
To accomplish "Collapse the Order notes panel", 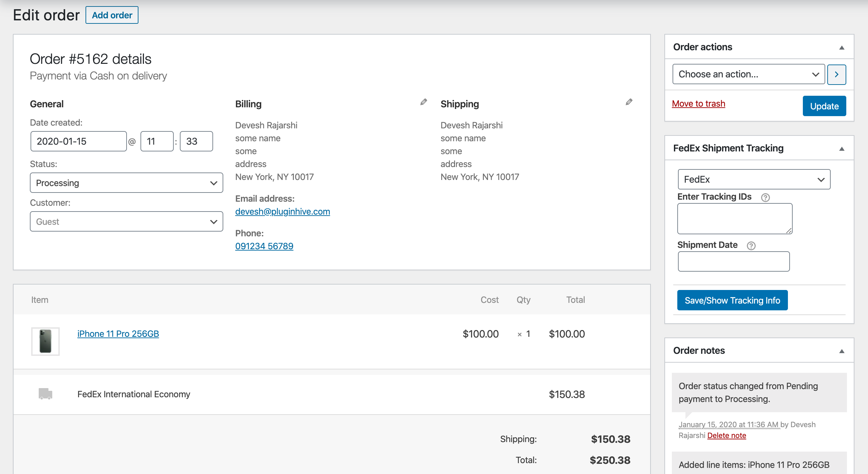I will [x=842, y=351].
